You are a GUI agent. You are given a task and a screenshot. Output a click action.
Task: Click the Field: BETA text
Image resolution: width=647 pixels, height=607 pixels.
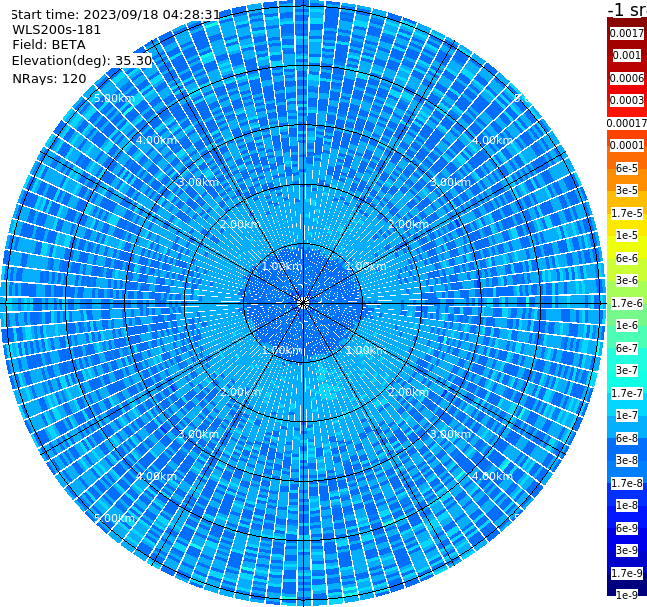click(x=49, y=45)
